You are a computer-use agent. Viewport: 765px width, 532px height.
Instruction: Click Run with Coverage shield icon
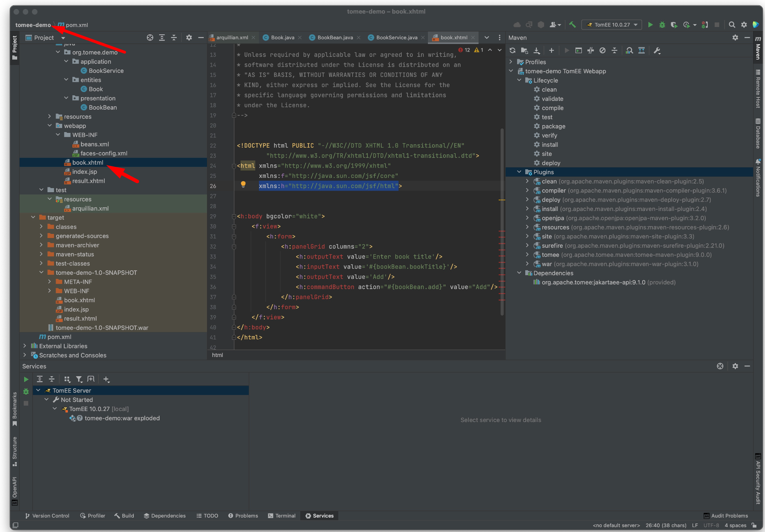[674, 25]
